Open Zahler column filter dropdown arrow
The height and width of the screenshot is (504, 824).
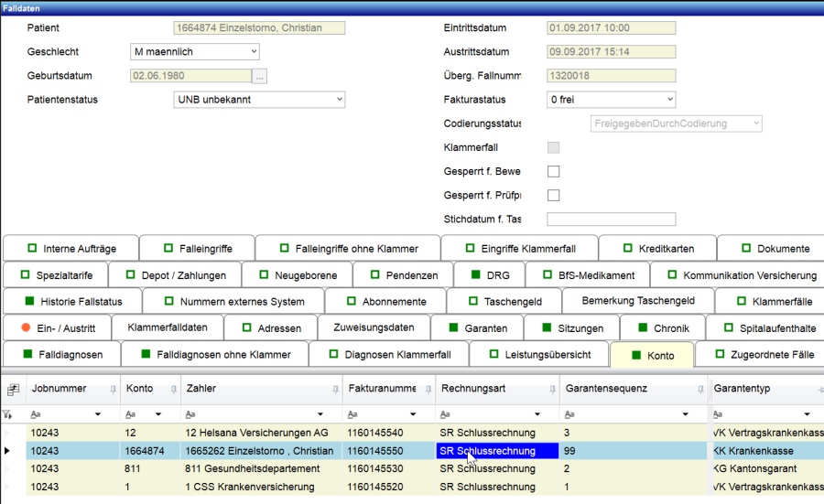click(x=321, y=414)
